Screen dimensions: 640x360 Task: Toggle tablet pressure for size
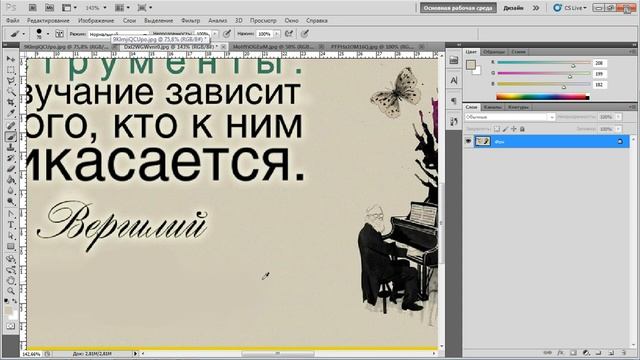click(305, 34)
